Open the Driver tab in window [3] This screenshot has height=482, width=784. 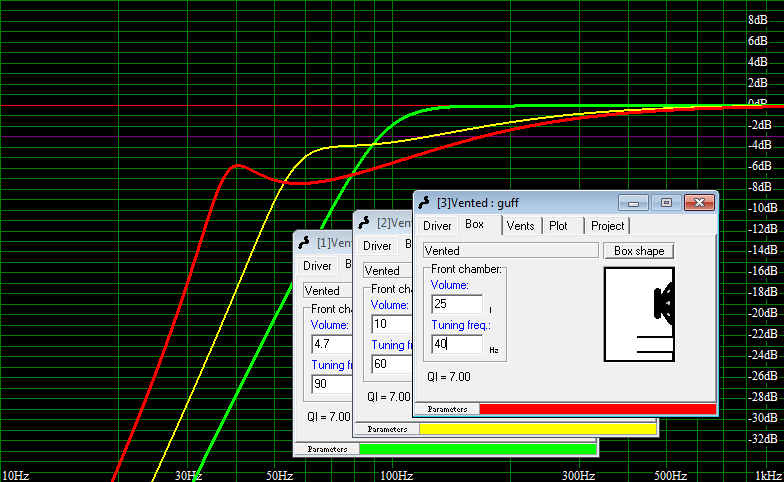[x=437, y=226]
